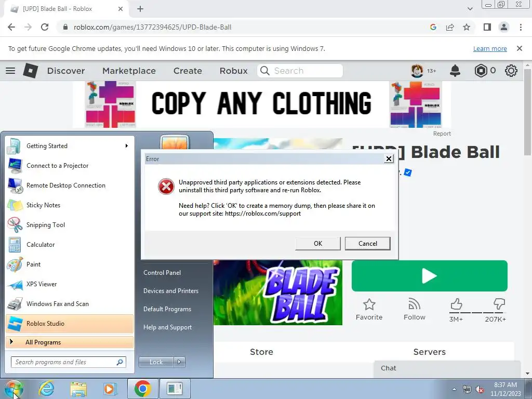Viewport: 532px width, 399px height.
Task: Click the Chrome icon in the taskbar
Action: (142, 389)
